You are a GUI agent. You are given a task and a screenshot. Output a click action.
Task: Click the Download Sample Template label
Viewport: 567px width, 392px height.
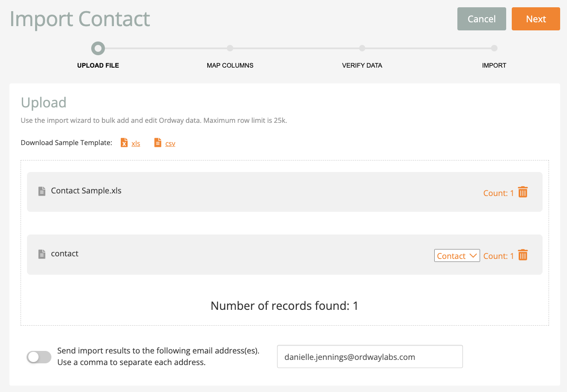[x=66, y=143]
